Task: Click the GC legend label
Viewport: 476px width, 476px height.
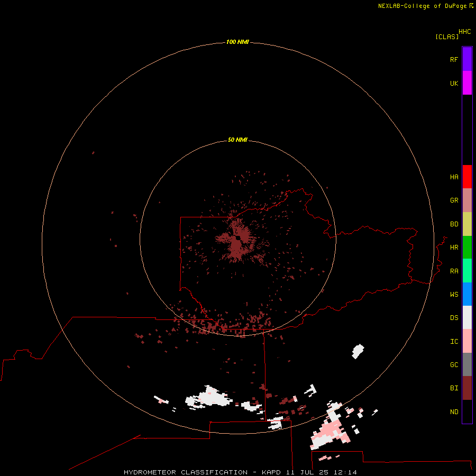Action: tap(454, 365)
